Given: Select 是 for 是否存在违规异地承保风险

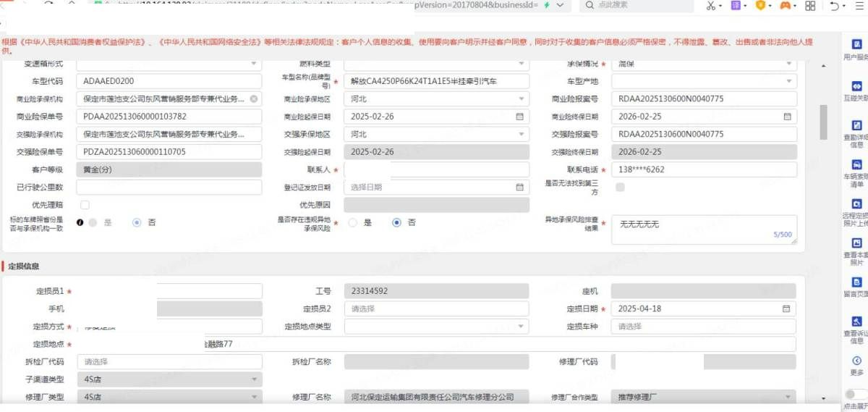Looking at the screenshot, I should [353, 222].
